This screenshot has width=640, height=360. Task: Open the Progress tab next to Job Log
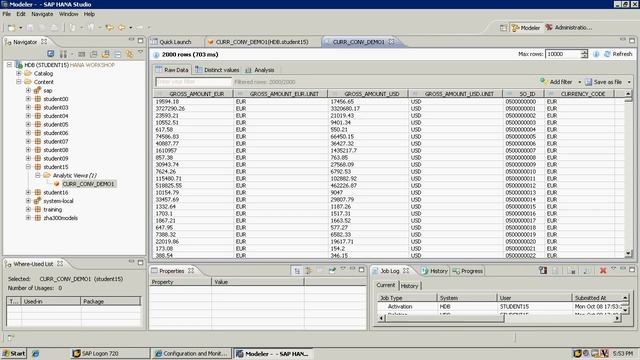point(468,271)
